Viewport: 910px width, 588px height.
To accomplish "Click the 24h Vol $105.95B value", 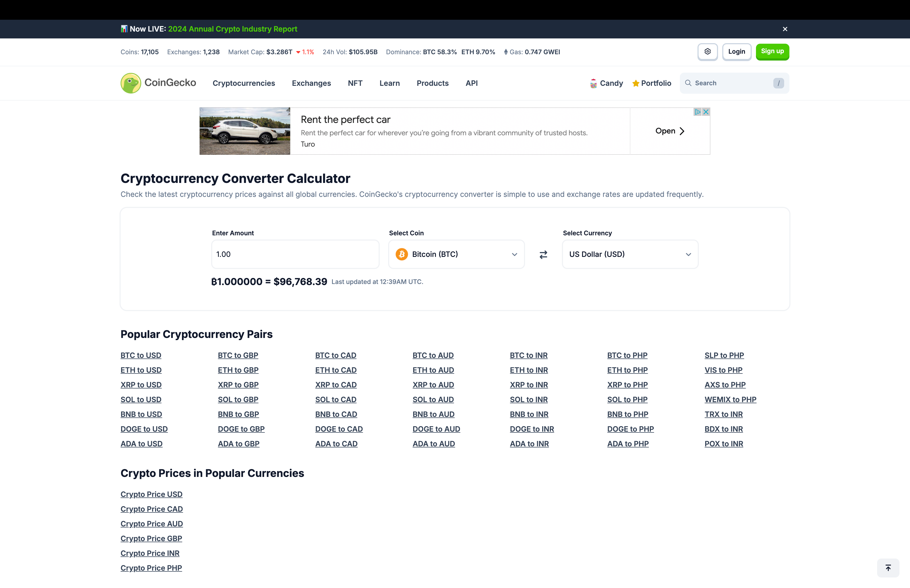I will point(363,52).
